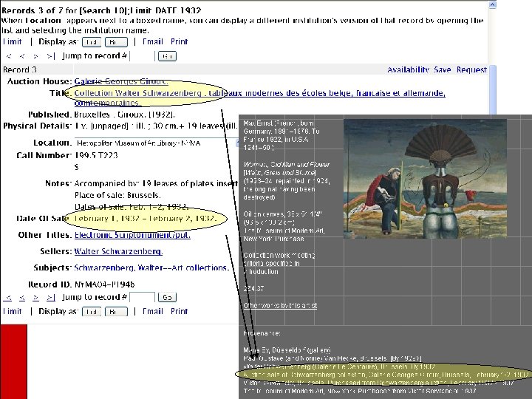The image size is (532, 399).
Task: Click the top Brief display button
Action: coord(117,42)
